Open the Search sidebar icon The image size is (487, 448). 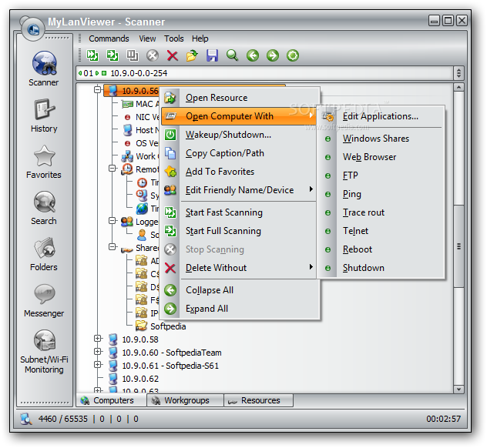(x=44, y=208)
